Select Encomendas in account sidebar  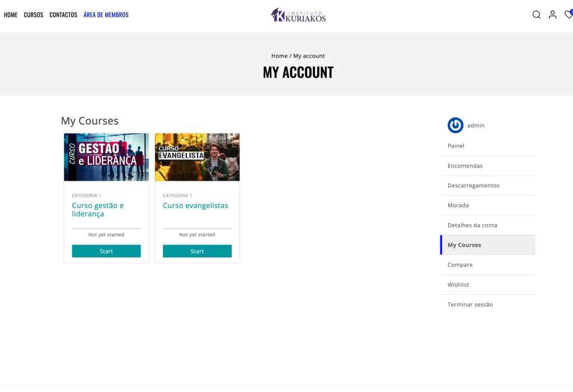[x=488, y=166]
